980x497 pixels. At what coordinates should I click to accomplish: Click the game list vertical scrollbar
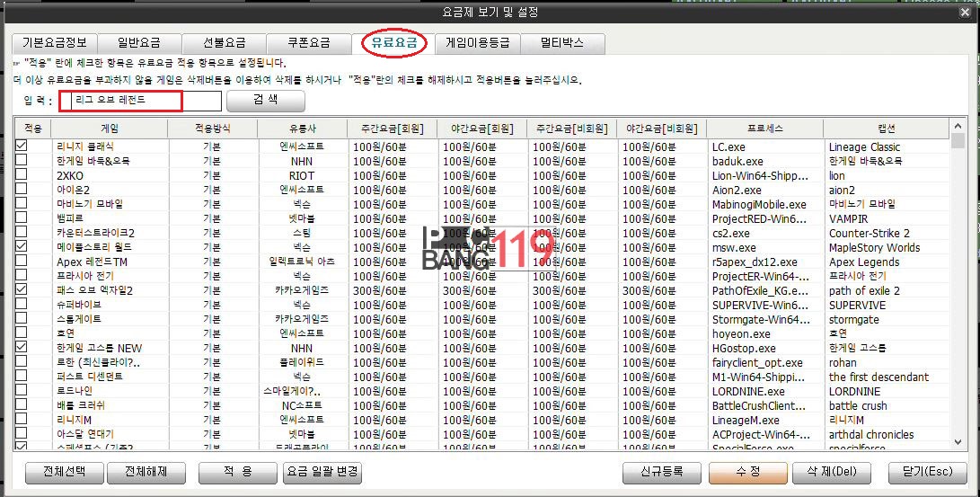click(x=958, y=288)
